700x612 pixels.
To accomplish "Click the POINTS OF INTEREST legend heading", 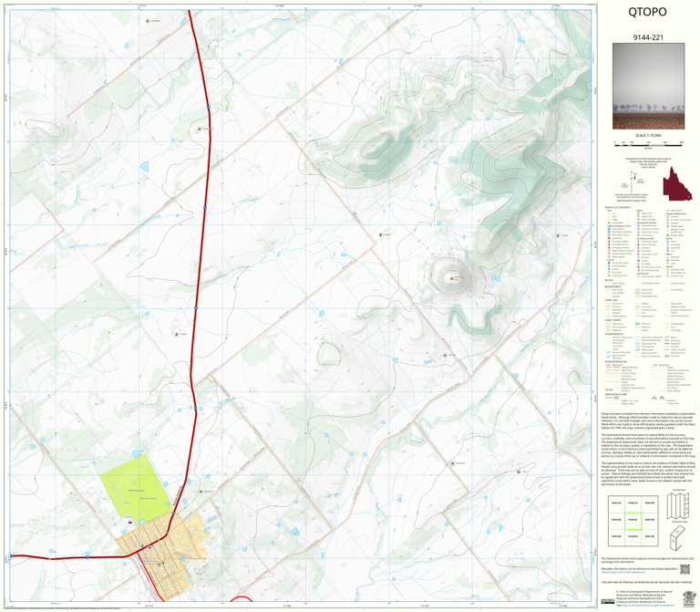I will coord(616,208).
